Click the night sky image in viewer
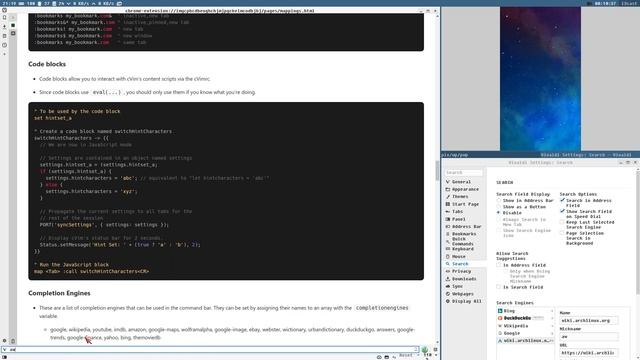 pos(540,78)
